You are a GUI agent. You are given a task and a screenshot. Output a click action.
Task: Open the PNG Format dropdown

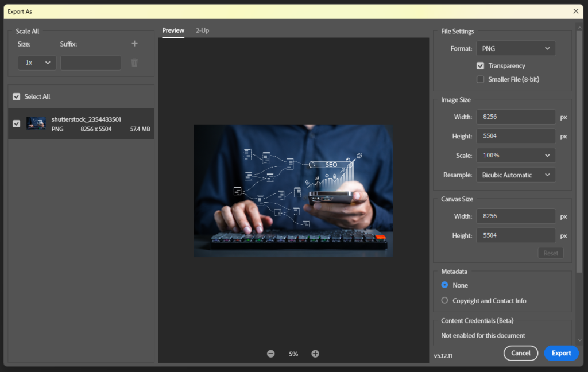pos(516,48)
